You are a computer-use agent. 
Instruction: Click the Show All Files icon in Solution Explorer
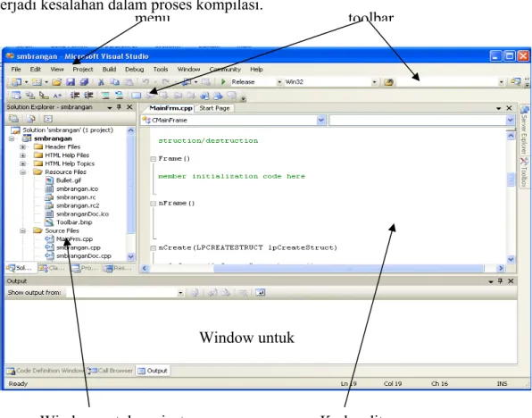pos(31,119)
